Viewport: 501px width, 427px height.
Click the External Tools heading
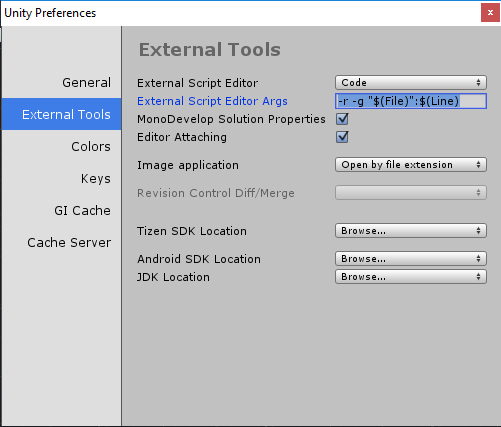tap(210, 50)
